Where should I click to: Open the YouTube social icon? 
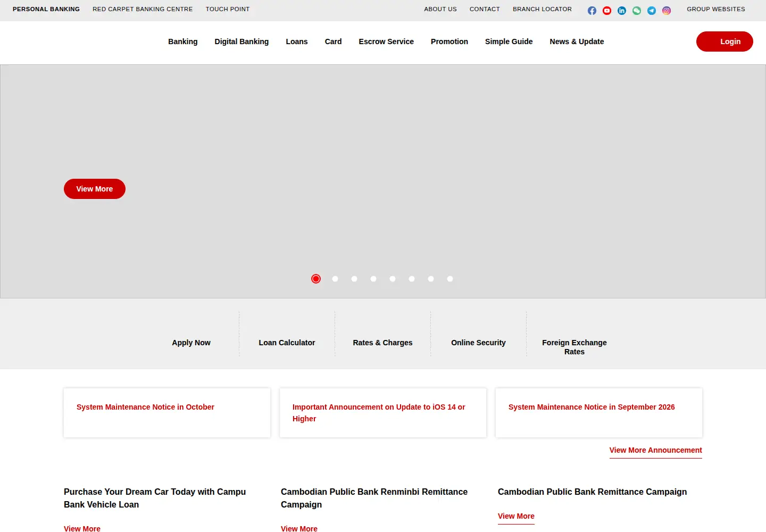click(607, 11)
